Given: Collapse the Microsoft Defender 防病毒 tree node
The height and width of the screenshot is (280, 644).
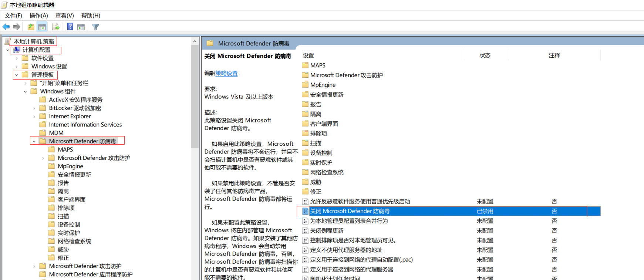Looking at the screenshot, I should (x=34, y=141).
